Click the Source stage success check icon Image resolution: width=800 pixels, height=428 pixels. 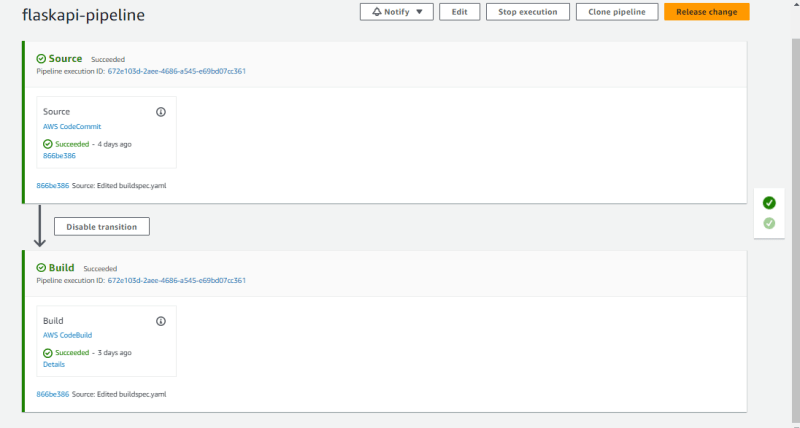click(41, 59)
